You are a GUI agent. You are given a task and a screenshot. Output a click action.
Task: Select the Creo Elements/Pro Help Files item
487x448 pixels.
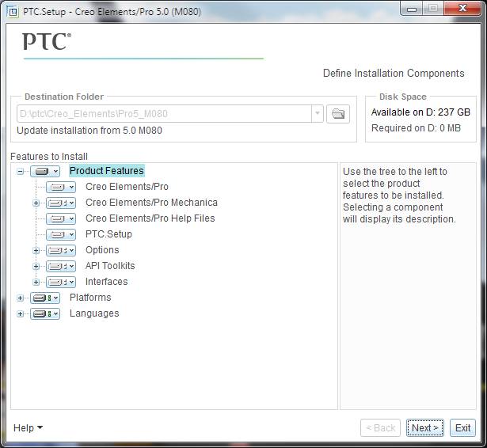[150, 218]
